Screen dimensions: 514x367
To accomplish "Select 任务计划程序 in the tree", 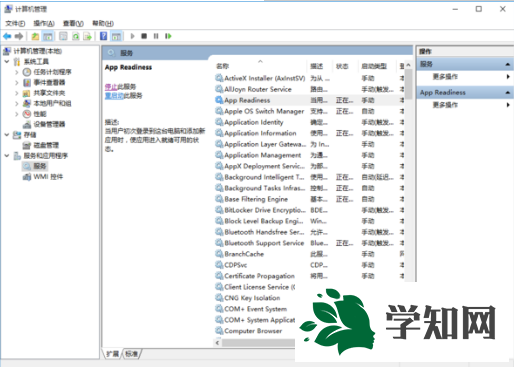I will pos(52,72).
